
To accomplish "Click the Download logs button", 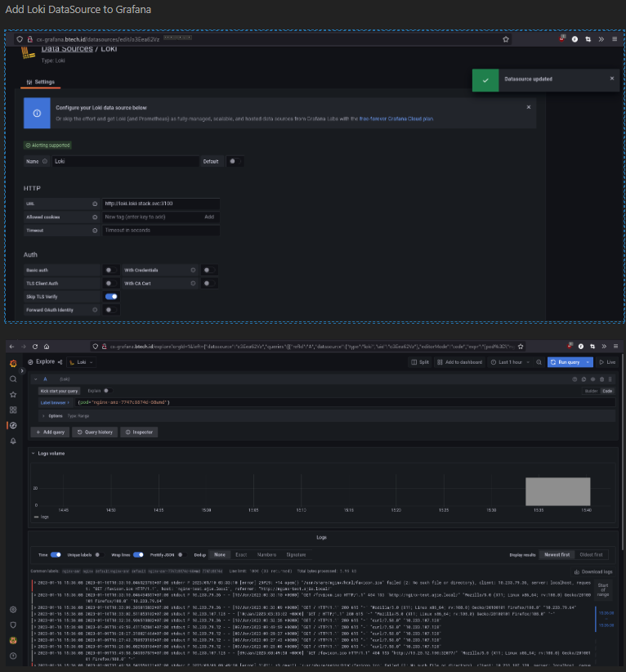I will coord(593,571).
